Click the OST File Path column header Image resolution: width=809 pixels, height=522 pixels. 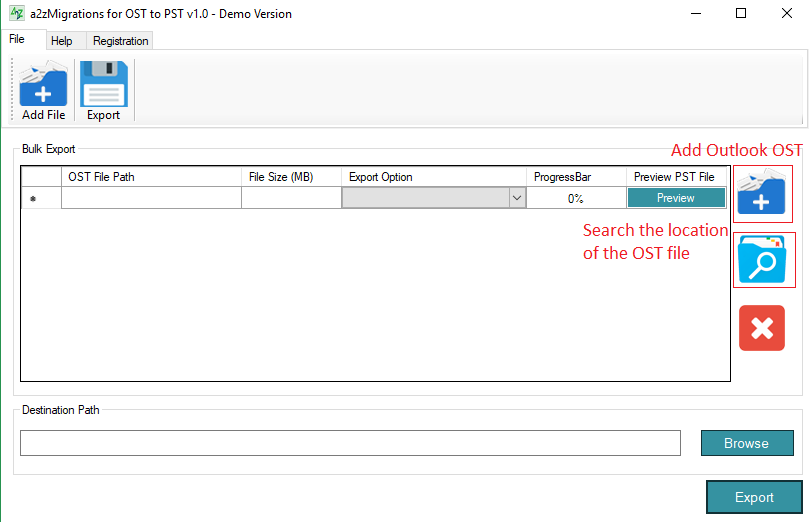151,177
